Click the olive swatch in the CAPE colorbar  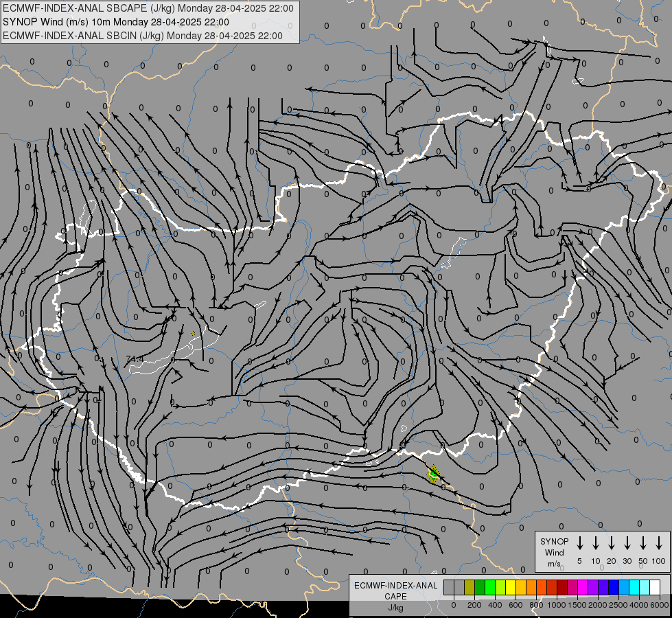click(470, 587)
